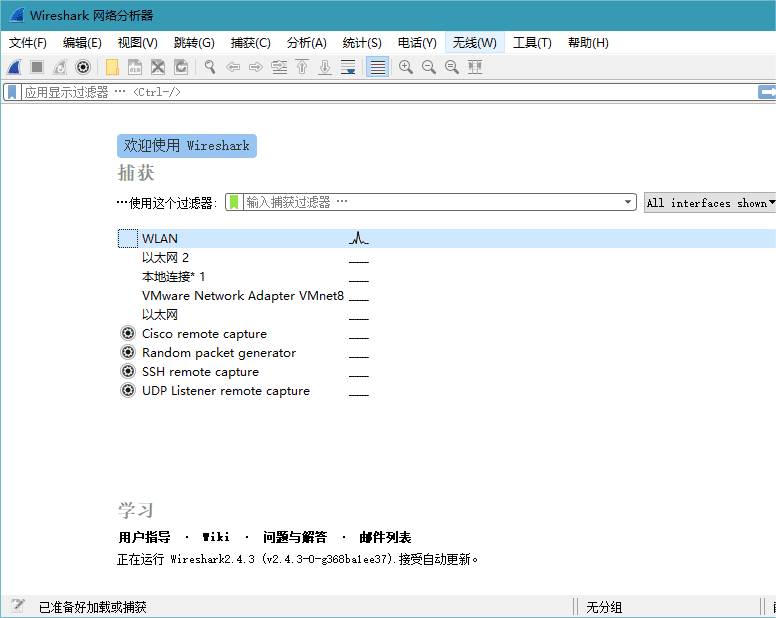Click the WLAN traffic sparkline graph

point(359,238)
